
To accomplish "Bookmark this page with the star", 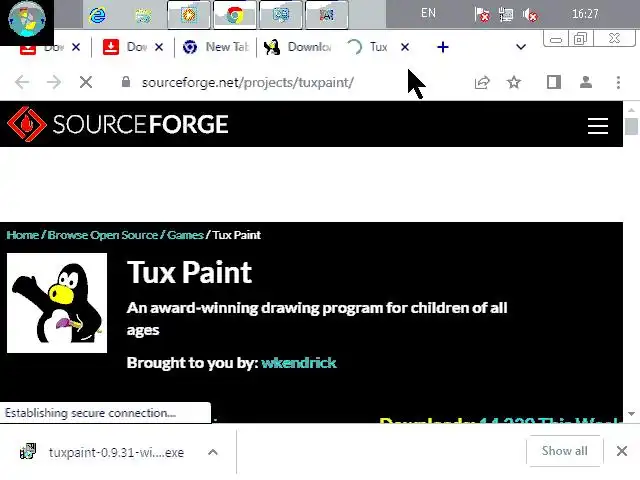I will (514, 82).
